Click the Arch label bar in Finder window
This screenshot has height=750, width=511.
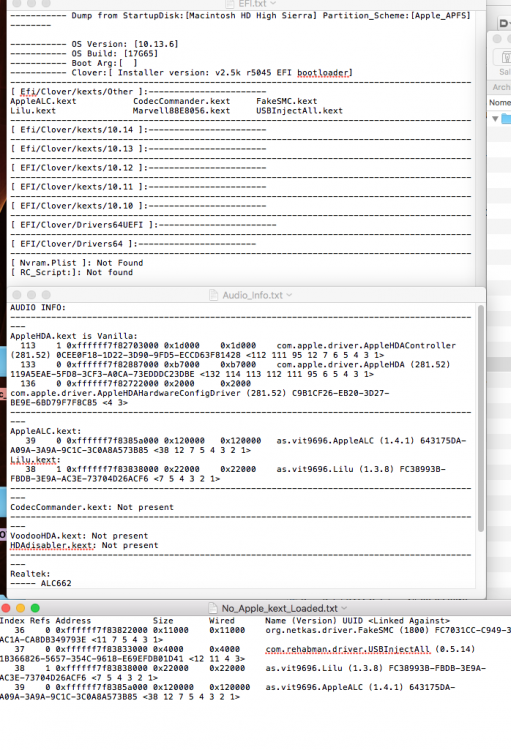501,87
